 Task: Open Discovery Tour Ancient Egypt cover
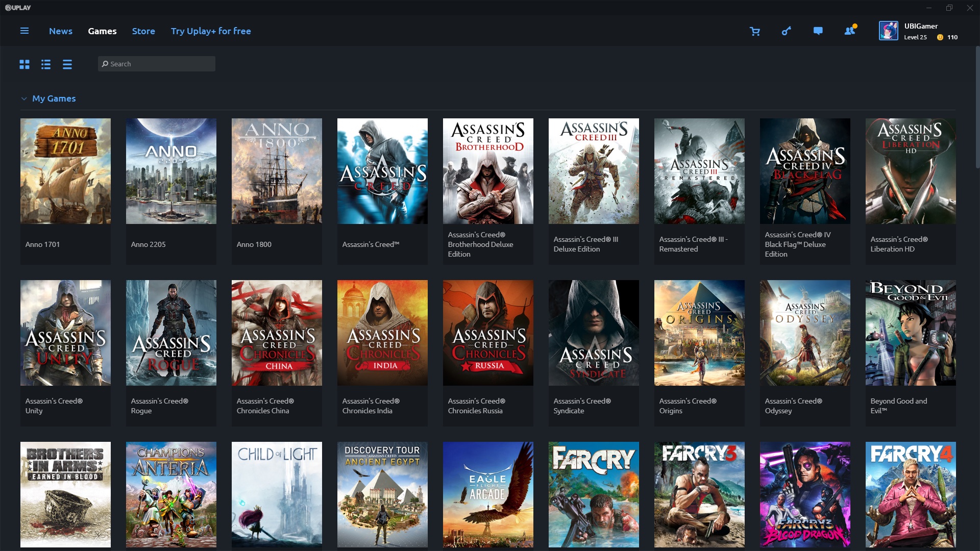382,494
